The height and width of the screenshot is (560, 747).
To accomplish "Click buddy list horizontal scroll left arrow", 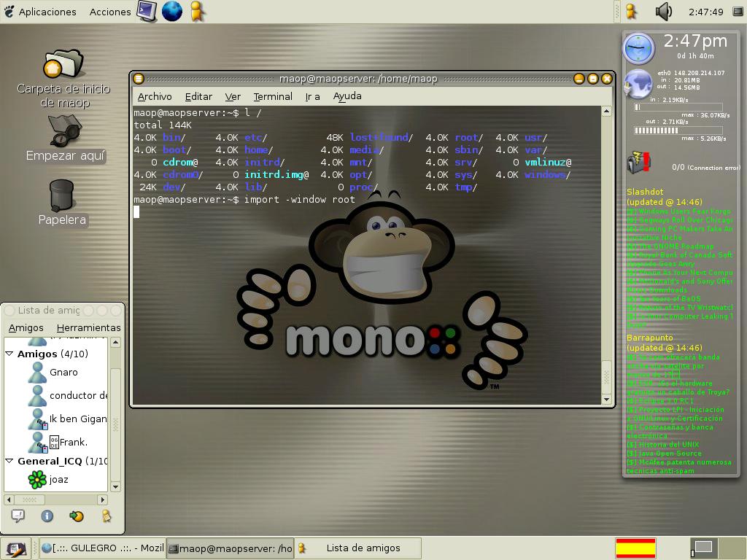I will 9,499.
